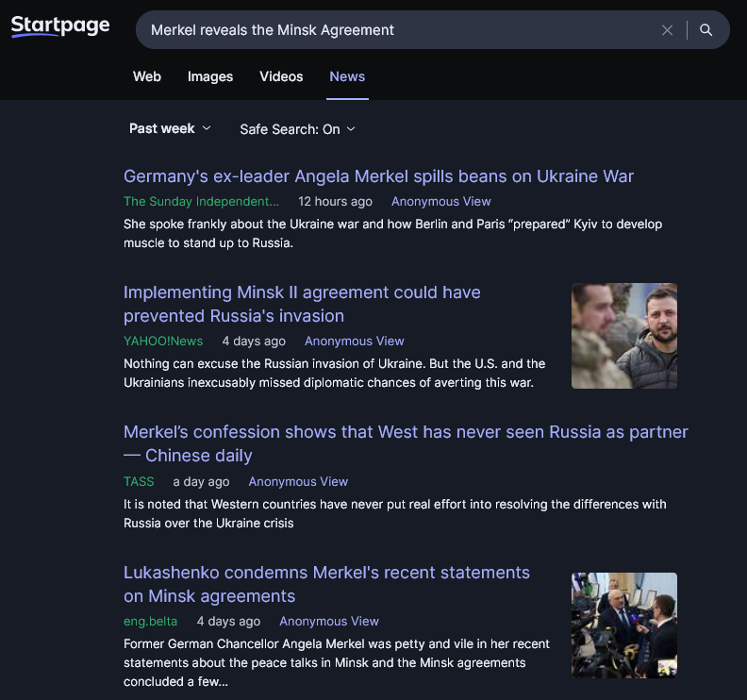Open Anonymous View for the Sunday Independent result
747x700 pixels.
(x=440, y=202)
